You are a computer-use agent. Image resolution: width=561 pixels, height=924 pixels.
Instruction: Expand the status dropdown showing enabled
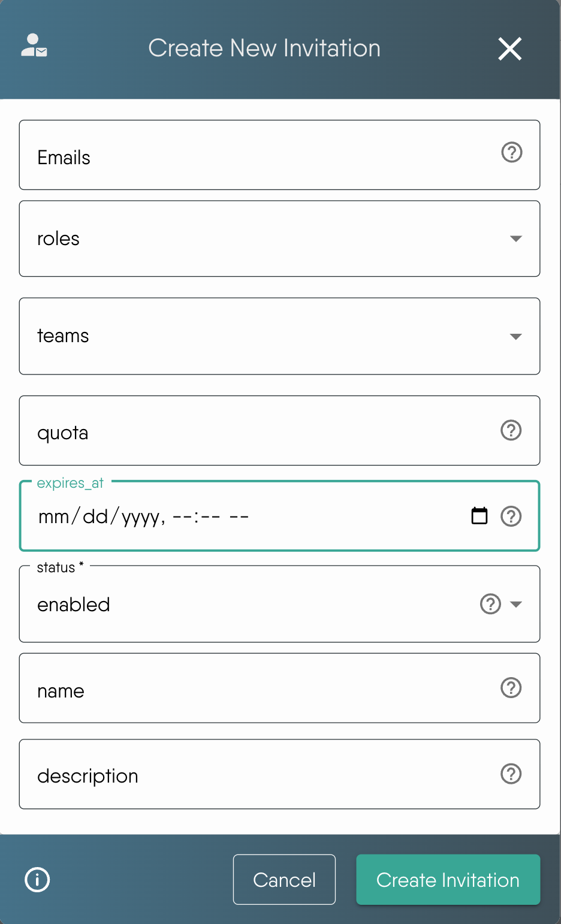click(x=516, y=605)
